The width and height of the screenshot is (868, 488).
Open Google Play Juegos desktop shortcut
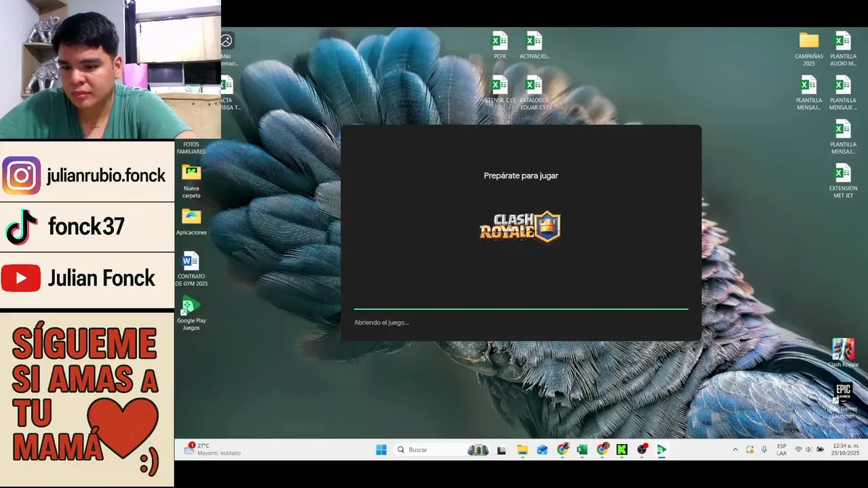[191, 313]
